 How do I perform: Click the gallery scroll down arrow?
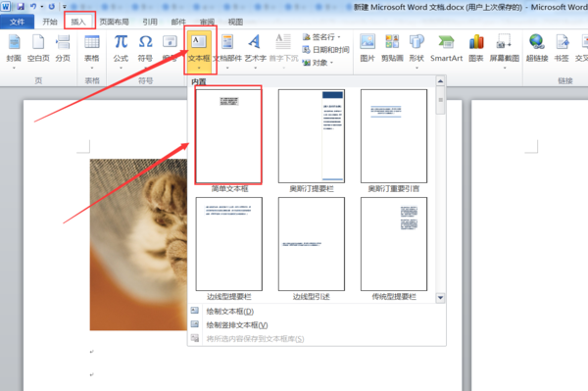tap(441, 298)
